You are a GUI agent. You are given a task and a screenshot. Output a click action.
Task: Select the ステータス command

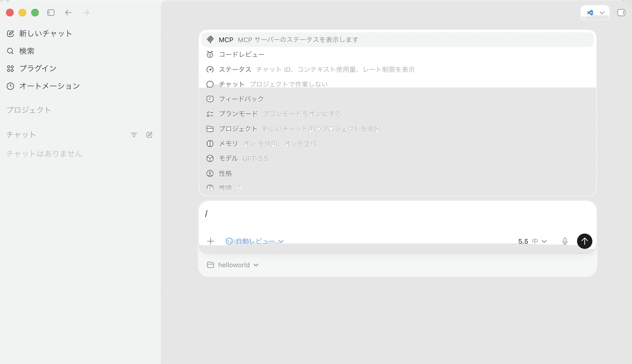[398, 69]
